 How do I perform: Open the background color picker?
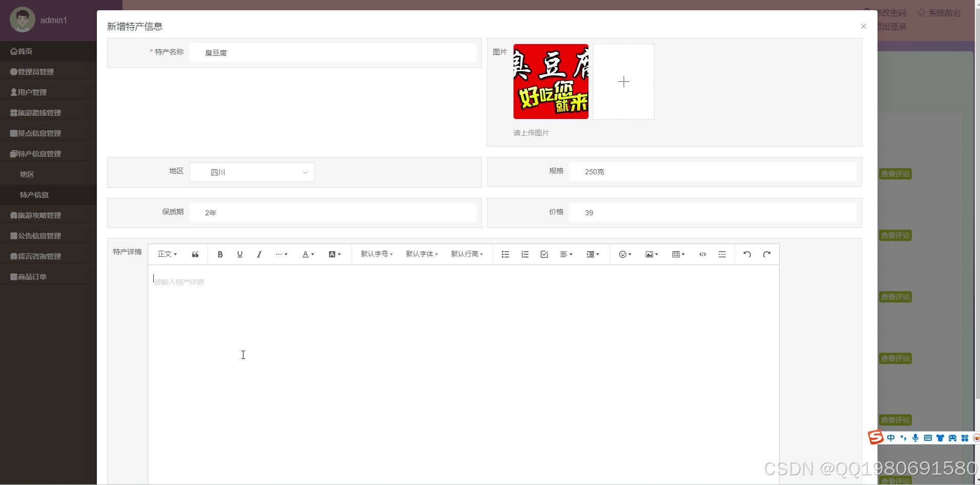[335, 254]
